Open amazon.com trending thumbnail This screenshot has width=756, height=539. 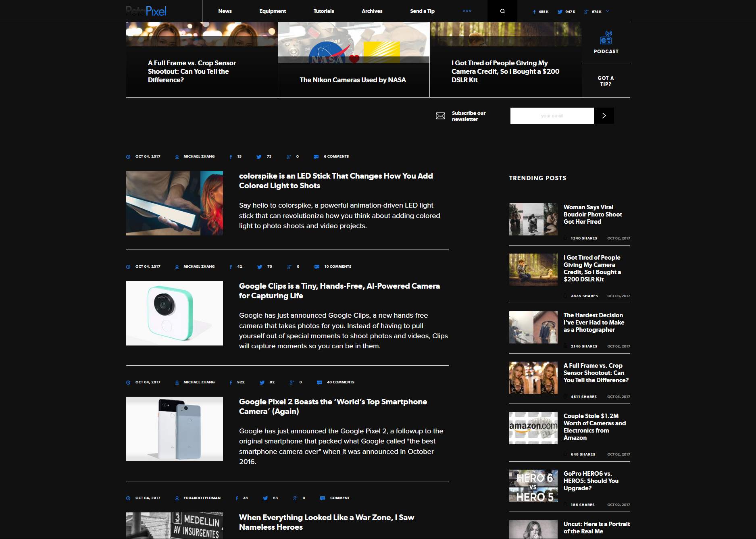pos(533,428)
